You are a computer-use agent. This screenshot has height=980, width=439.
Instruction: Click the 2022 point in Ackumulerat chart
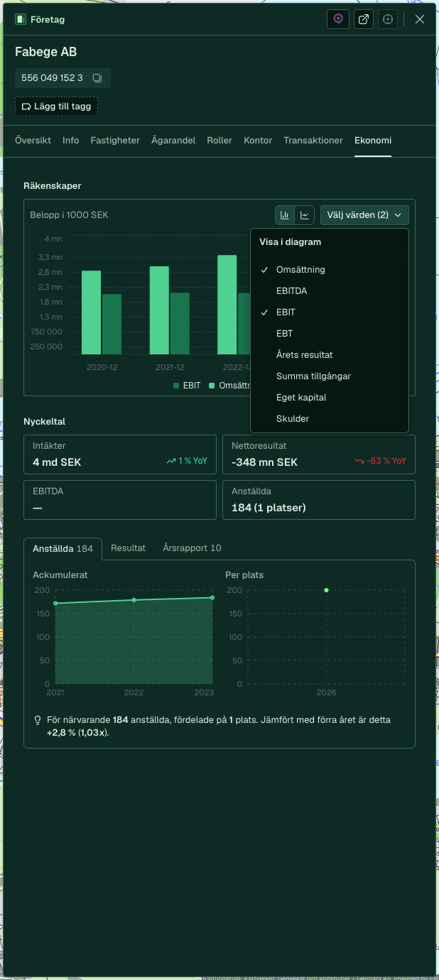click(134, 600)
